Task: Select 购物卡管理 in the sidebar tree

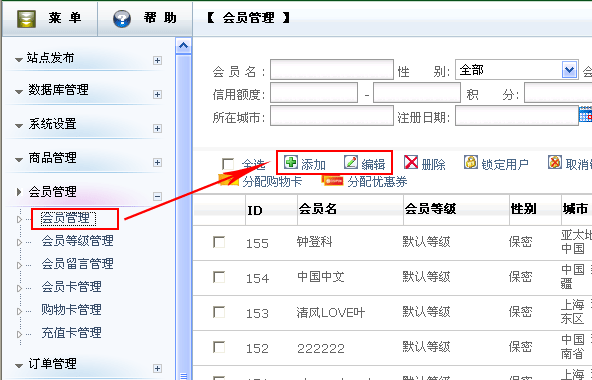Action: pyautogui.click(x=71, y=310)
